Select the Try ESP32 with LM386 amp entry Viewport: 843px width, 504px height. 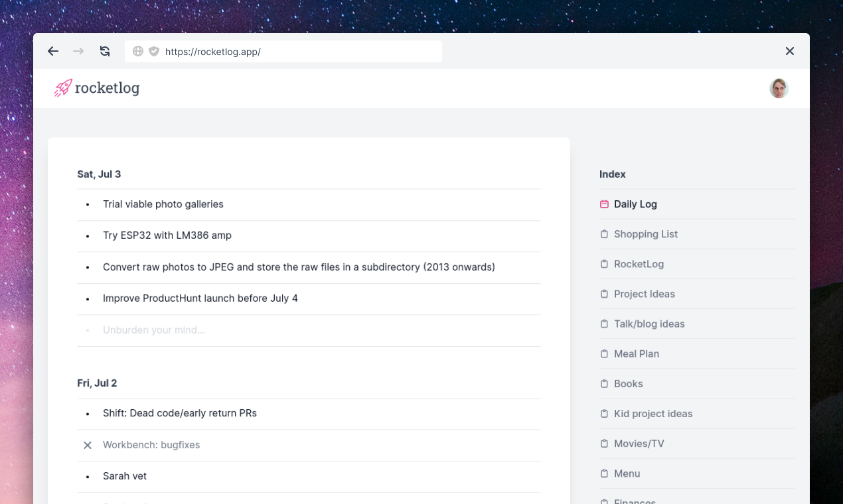[167, 235]
